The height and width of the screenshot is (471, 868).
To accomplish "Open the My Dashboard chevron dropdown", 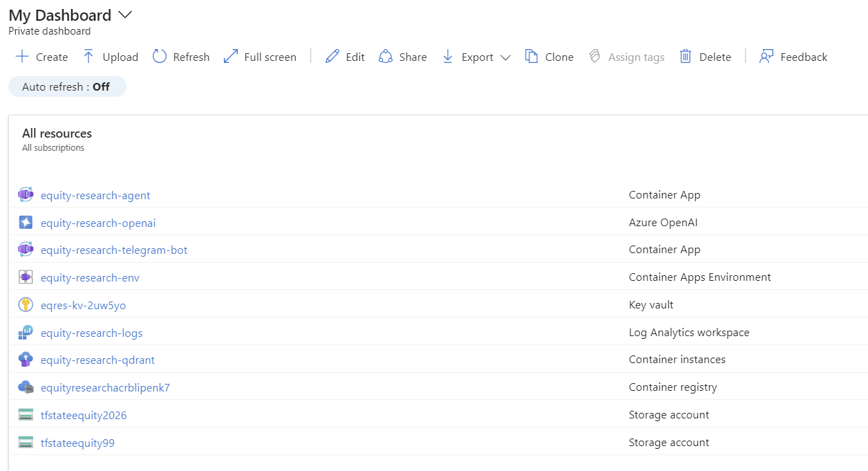I will (x=125, y=15).
